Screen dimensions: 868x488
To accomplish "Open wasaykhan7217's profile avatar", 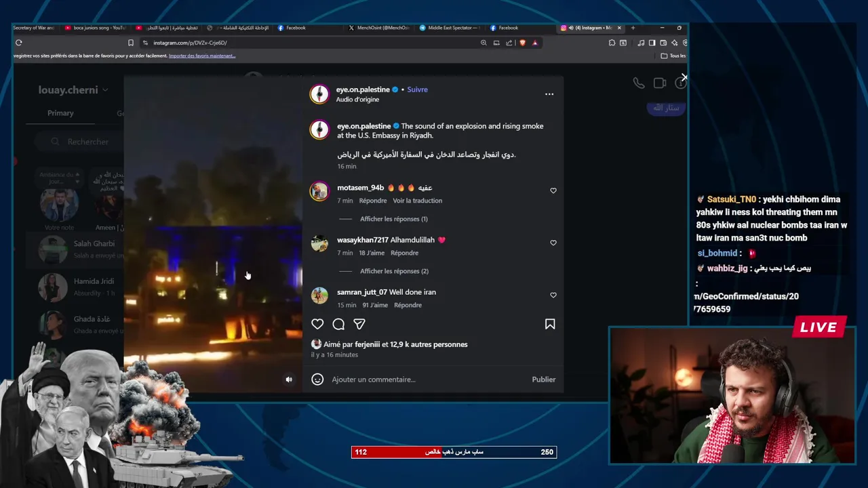I will click(319, 243).
